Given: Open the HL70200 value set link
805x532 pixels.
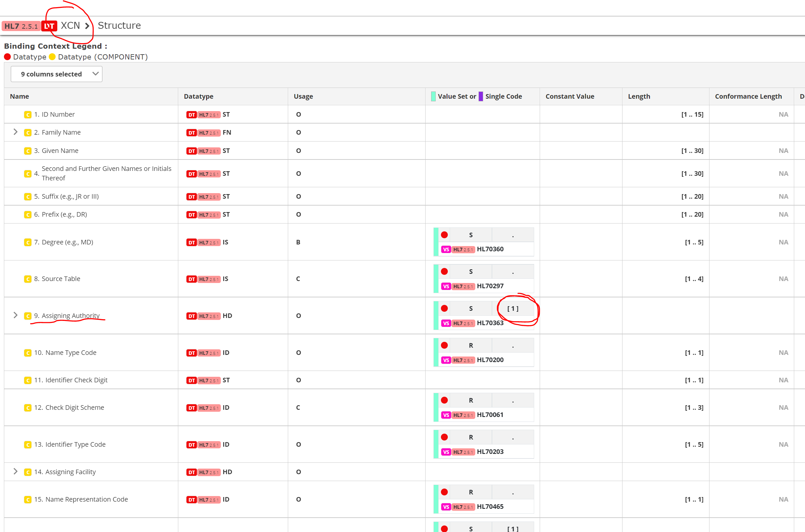Looking at the screenshot, I should point(490,360).
